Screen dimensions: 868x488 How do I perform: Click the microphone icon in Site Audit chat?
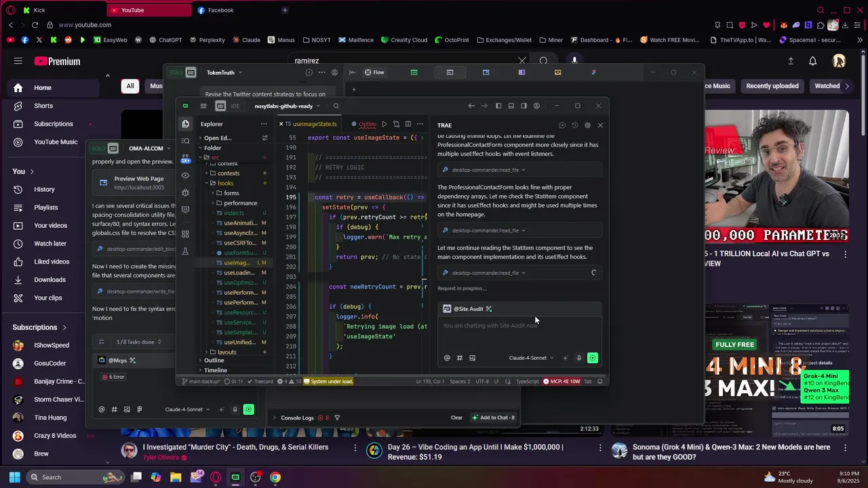pyautogui.click(x=578, y=358)
